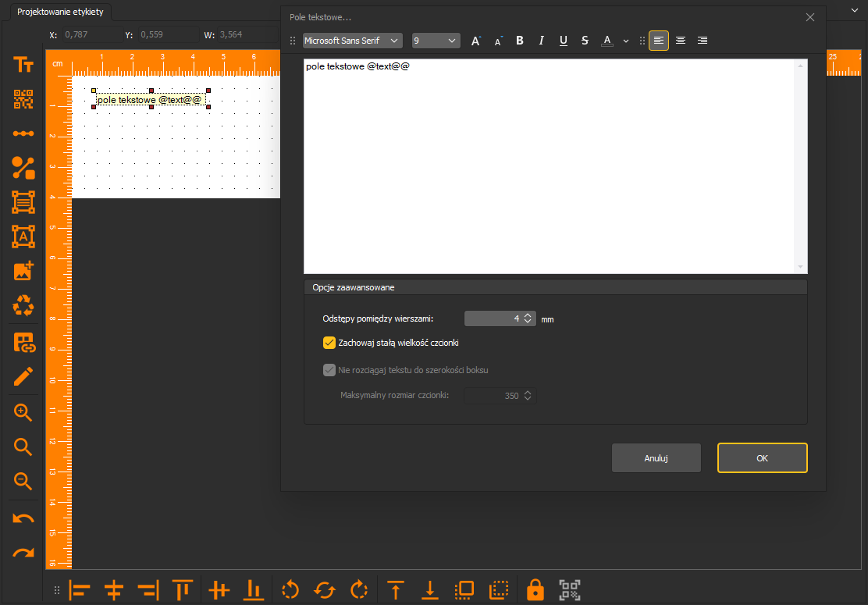Bring object to front
The width and height of the screenshot is (868, 605).
[x=395, y=590]
